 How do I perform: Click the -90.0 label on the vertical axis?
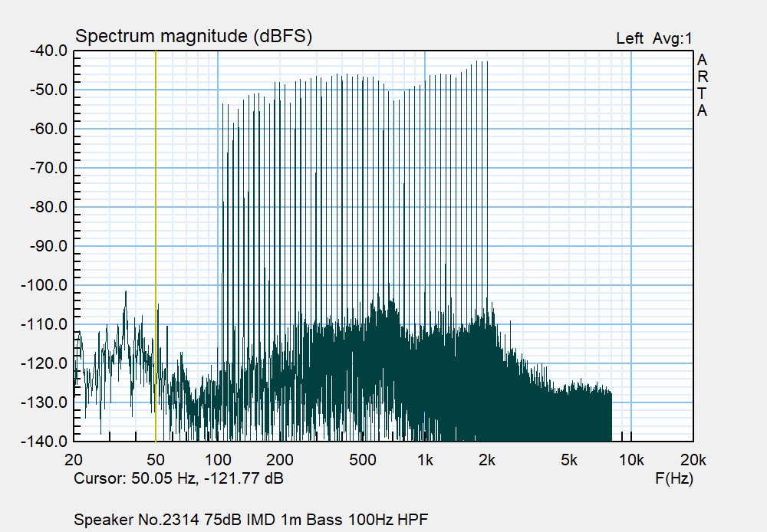point(48,246)
